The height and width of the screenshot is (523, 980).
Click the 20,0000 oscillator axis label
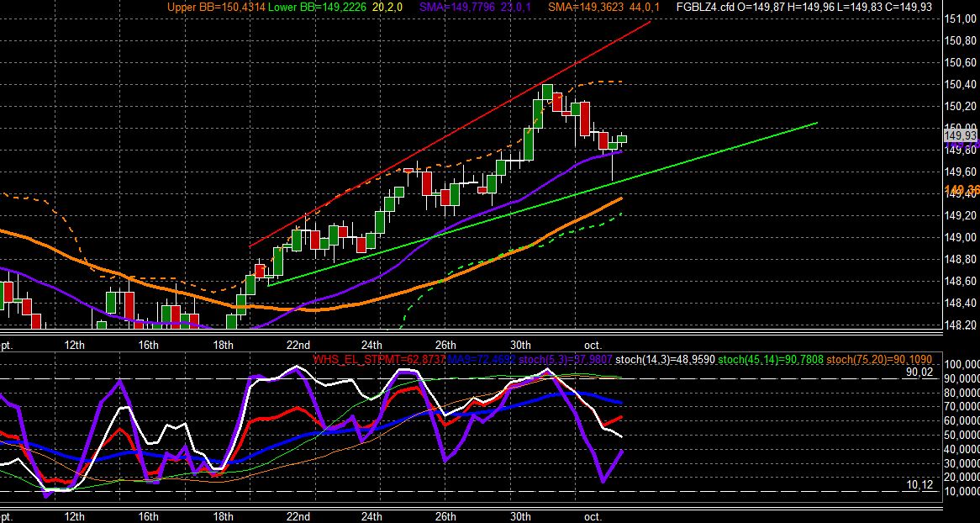click(962, 478)
